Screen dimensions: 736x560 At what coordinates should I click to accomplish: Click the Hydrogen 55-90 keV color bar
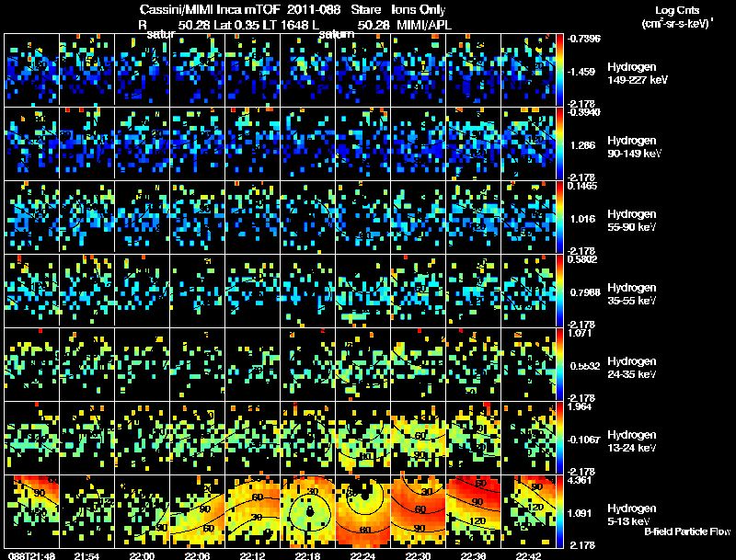(x=560, y=217)
